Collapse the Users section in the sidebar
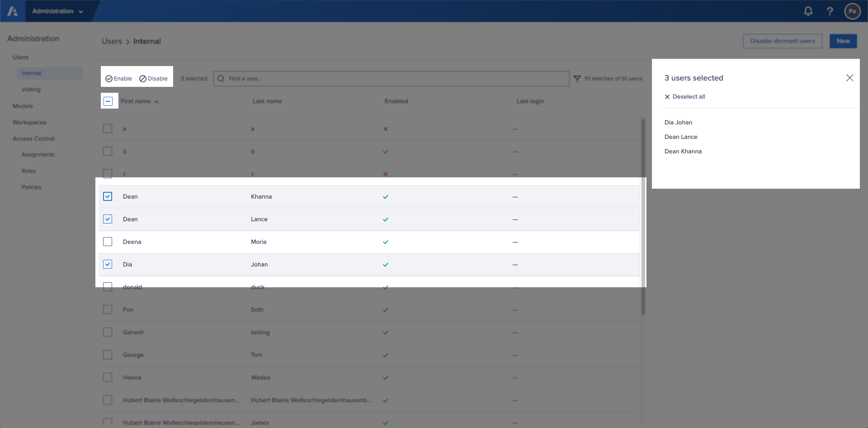This screenshot has height=428, width=868. pos(20,57)
